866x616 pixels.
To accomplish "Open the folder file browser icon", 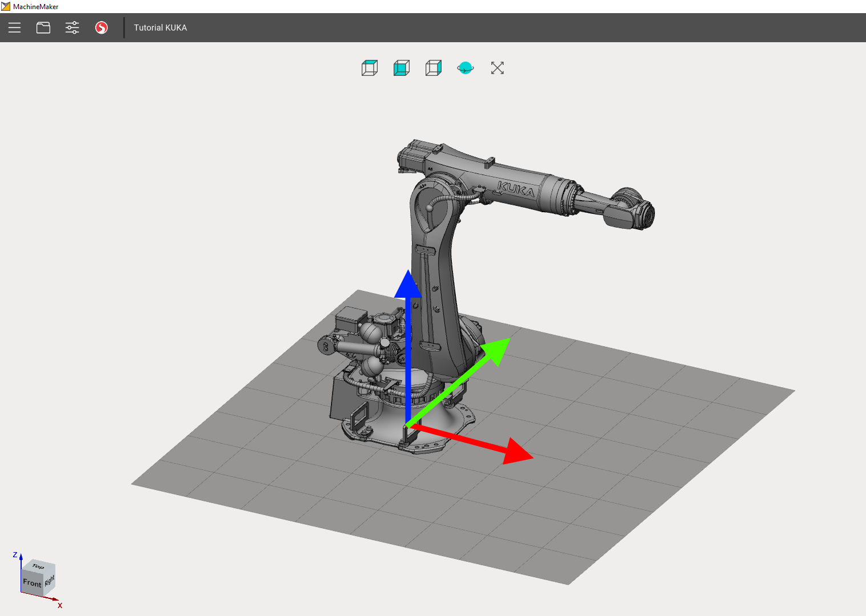I will coord(43,27).
